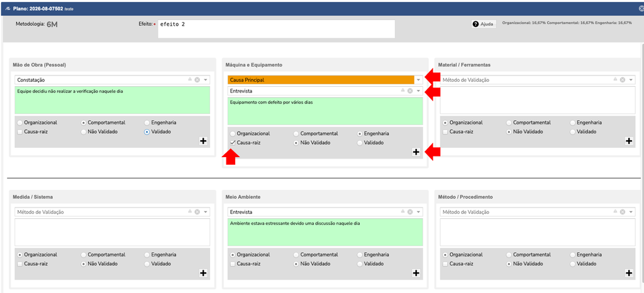Open Entrevista dropdown in Máquina e Equipamento

click(x=418, y=91)
